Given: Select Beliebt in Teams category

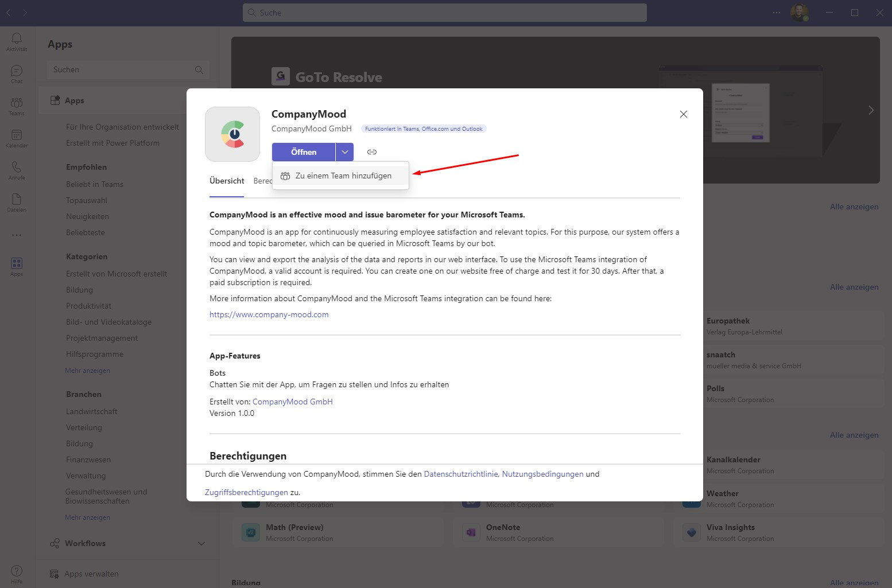Looking at the screenshot, I should 95,184.
